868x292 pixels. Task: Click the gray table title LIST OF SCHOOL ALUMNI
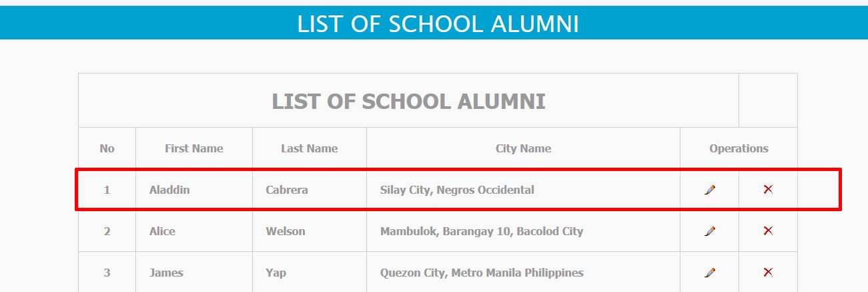(408, 102)
